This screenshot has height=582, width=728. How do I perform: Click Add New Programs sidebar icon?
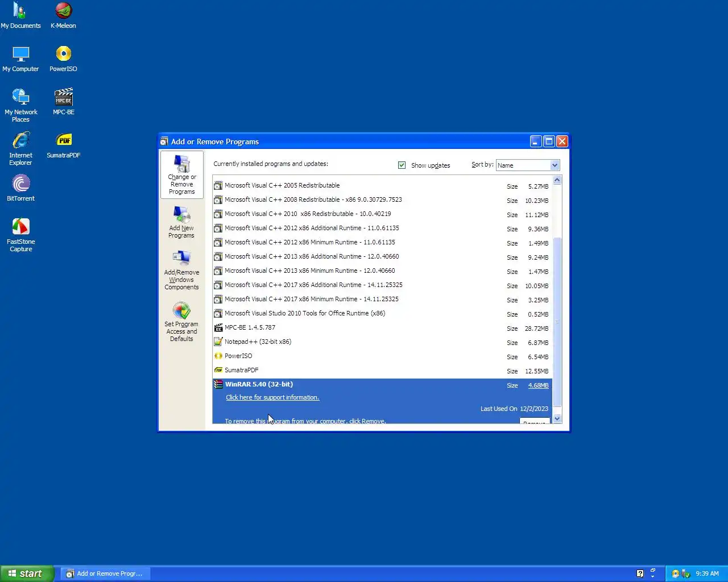(182, 222)
